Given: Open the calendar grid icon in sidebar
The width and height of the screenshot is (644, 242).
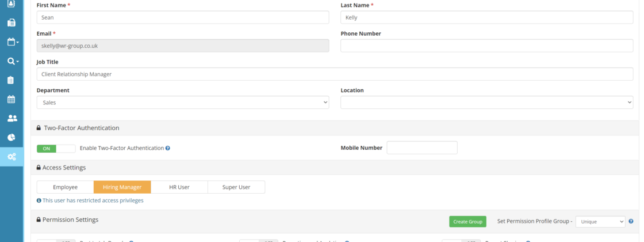Looking at the screenshot, I should point(11,99).
